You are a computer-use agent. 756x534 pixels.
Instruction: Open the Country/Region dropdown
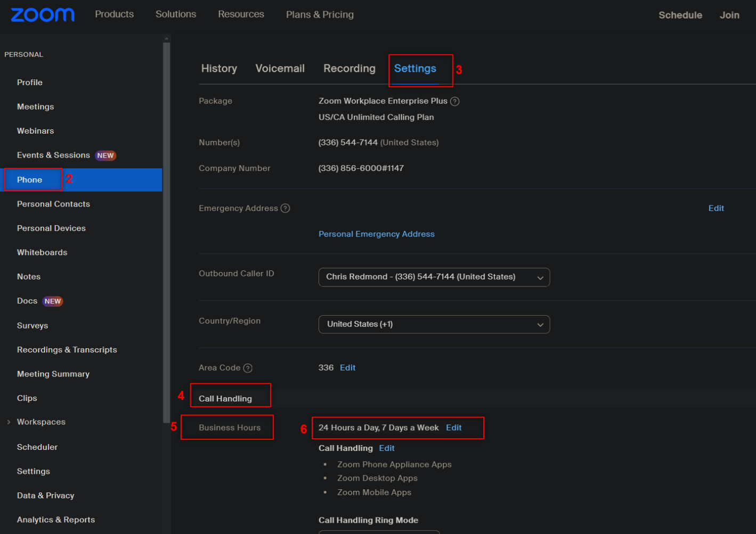tap(434, 324)
